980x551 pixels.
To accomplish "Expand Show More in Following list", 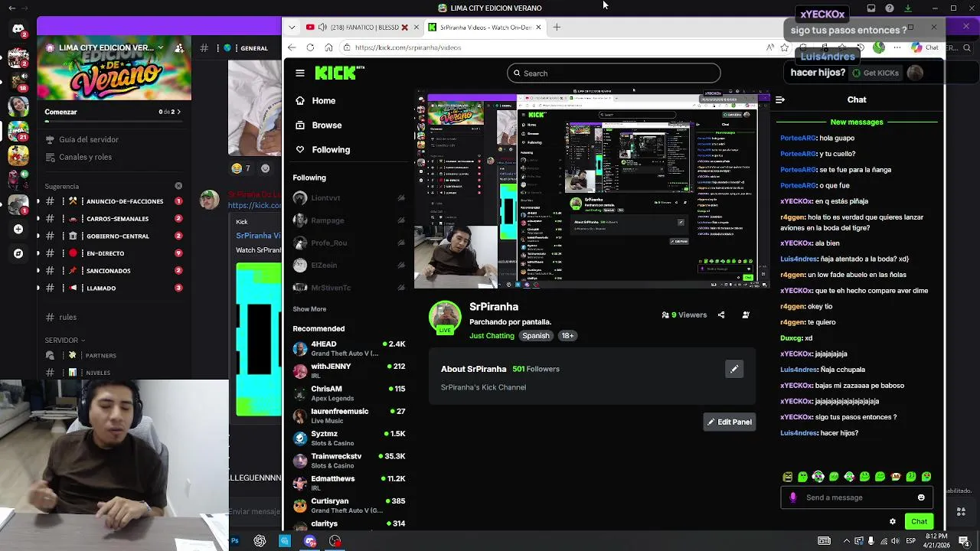I will pyautogui.click(x=309, y=309).
